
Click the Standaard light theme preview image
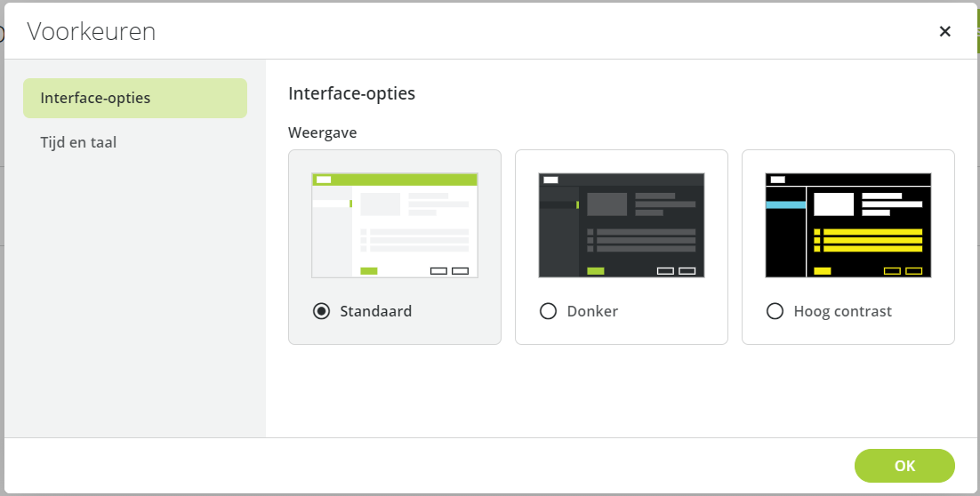point(395,226)
